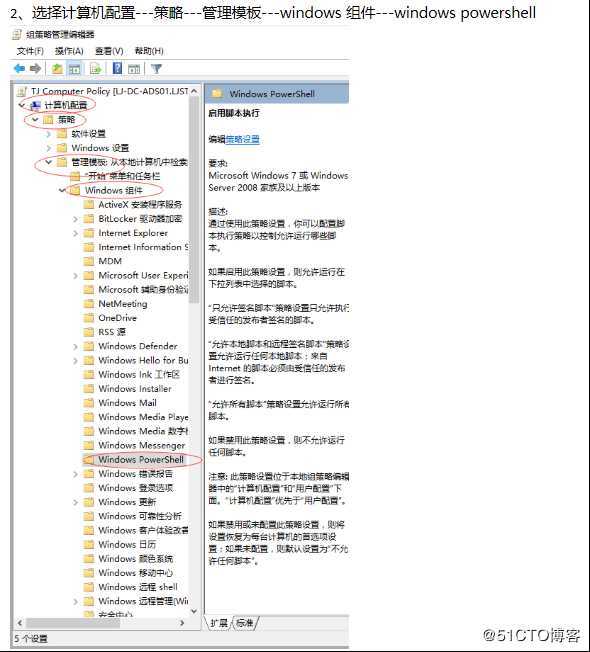
Task: Select Windows 颜色系统 tree item
Action: [136, 558]
